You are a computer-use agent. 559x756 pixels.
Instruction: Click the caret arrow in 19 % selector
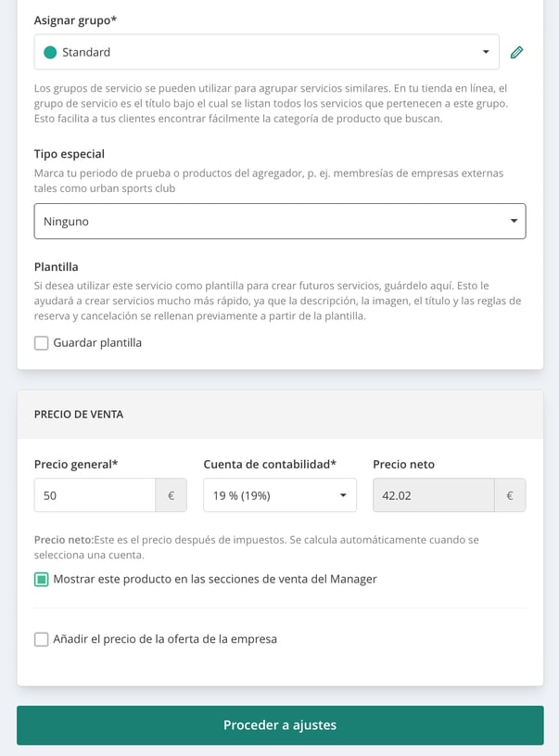[343, 495]
